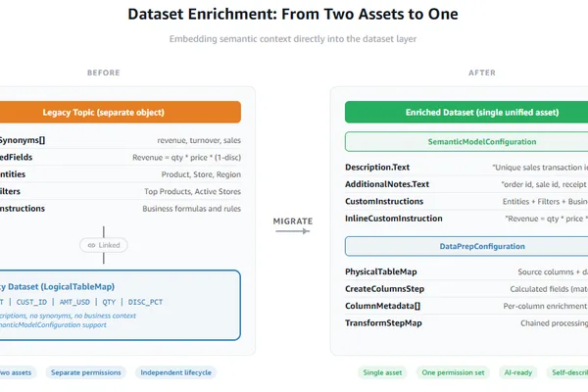Click the Single asset tag
The width and height of the screenshot is (588, 392).
[x=382, y=372]
